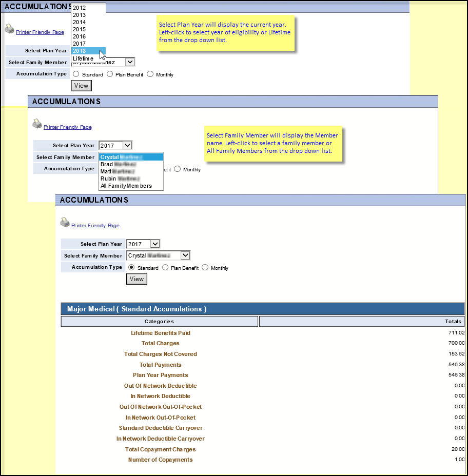Click the Categories column header
The width and height of the screenshot is (468, 476).
pyautogui.click(x=160, y=322)
